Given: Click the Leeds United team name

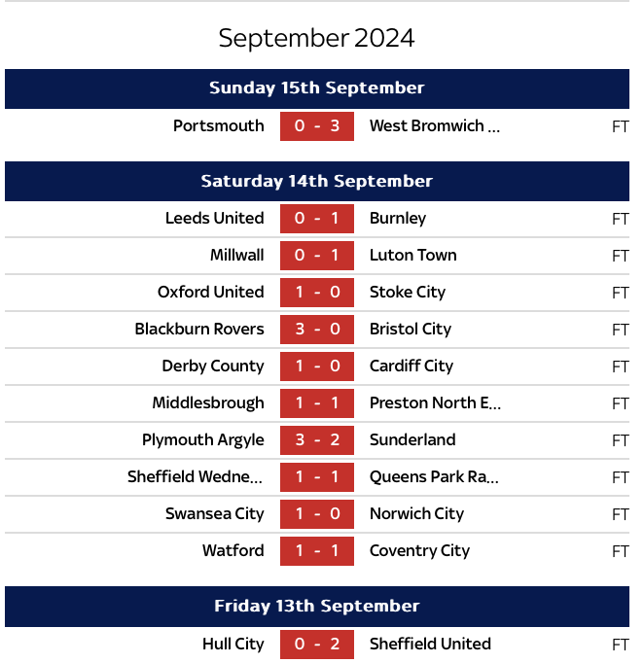Looking at the screenshot, I should [x=214, y=219].
